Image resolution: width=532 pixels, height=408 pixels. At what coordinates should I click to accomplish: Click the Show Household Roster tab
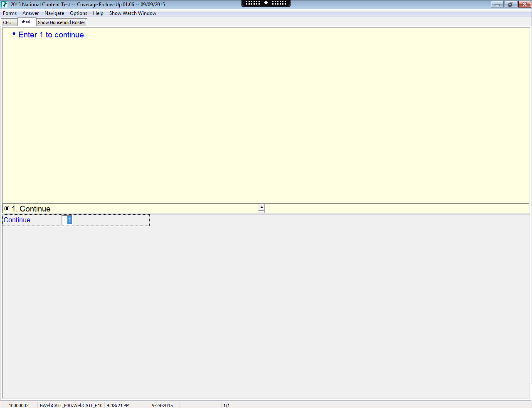62,22
